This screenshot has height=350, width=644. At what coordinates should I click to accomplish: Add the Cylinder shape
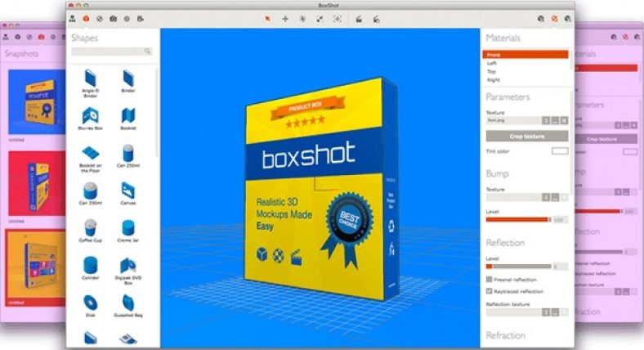click(91, 268)
